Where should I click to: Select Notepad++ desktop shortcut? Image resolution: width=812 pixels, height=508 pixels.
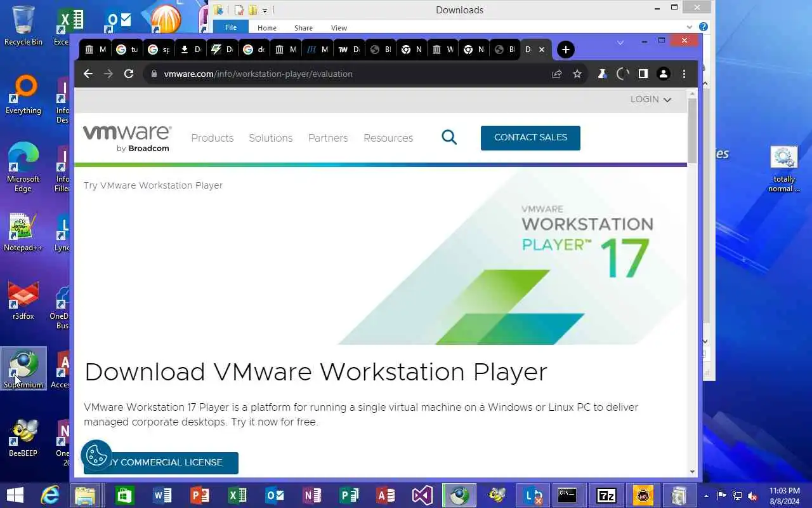23,232
